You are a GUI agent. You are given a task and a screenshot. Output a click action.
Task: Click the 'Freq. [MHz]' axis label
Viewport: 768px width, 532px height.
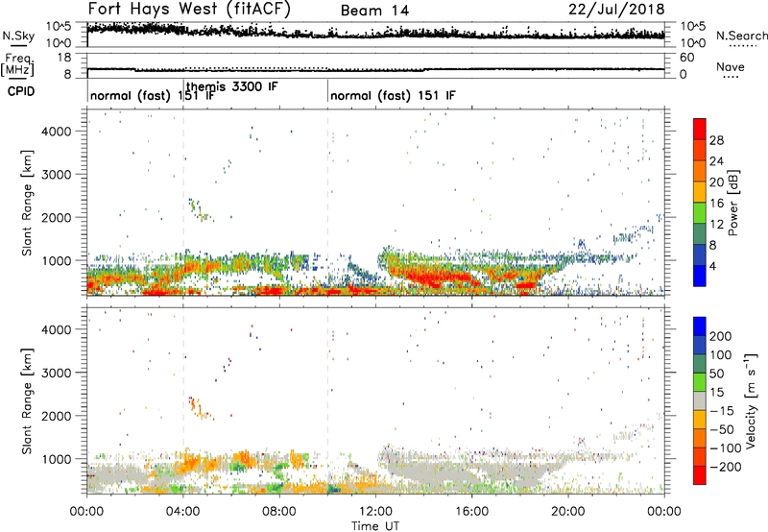[x=17, y=64]
